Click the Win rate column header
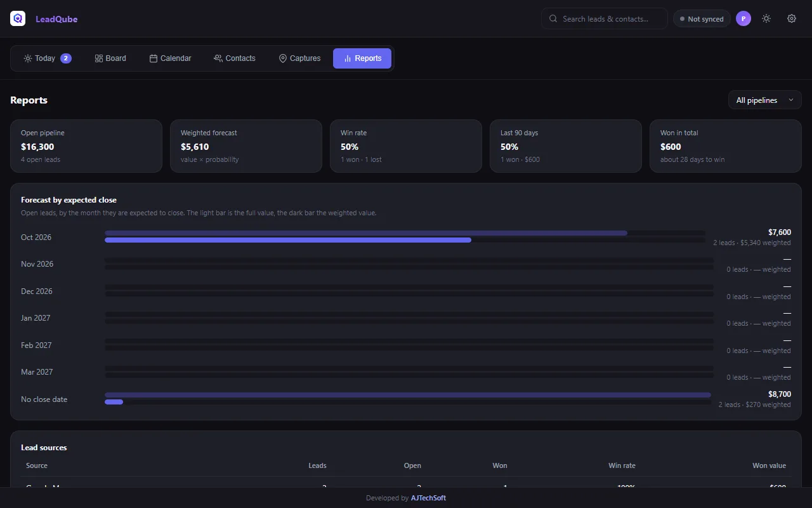 (622, 465)
